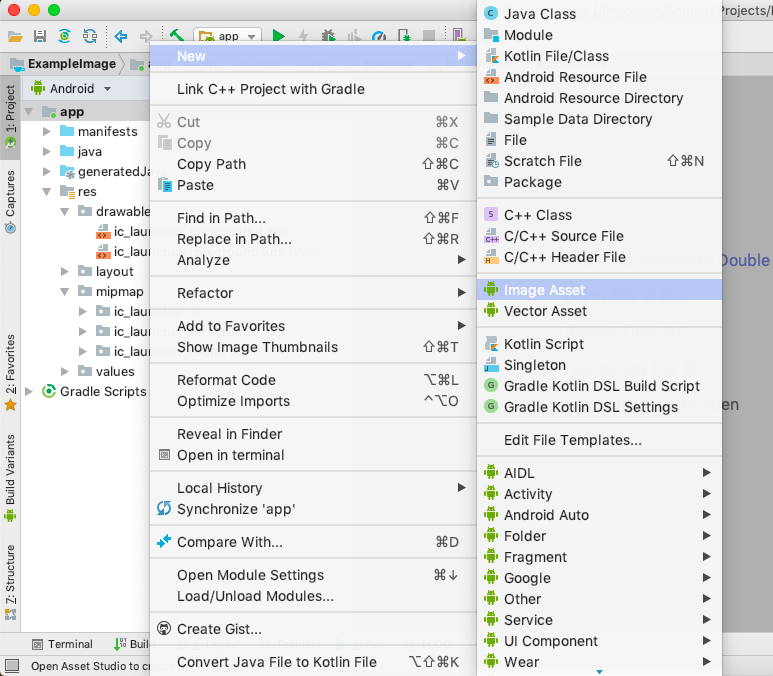The height and width of the screenshot is (676, 773).
Task: Open the Analyze submenu
Action: 313,260
